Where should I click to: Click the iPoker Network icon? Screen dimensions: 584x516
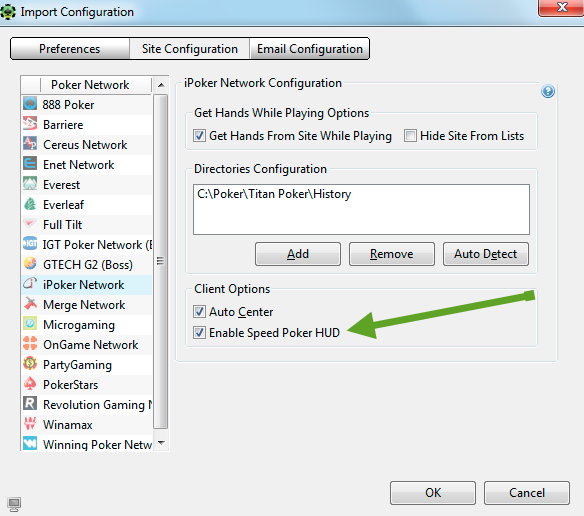tap(30, 284)
